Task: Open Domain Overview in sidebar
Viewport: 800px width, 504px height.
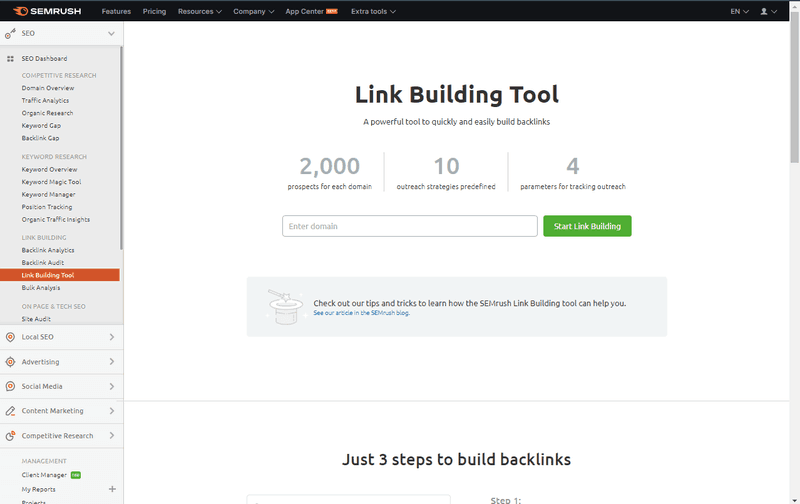Action: coord(48,88)
